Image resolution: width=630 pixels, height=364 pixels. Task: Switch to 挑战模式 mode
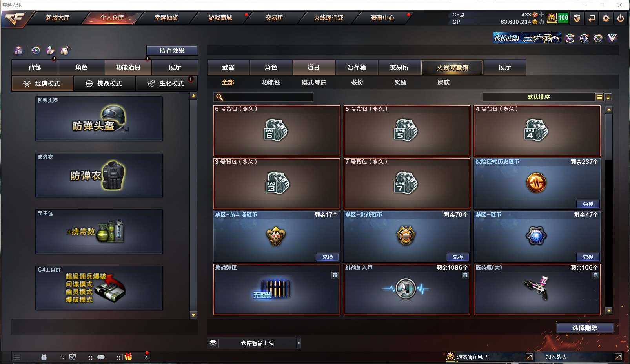tap(104, 83)
